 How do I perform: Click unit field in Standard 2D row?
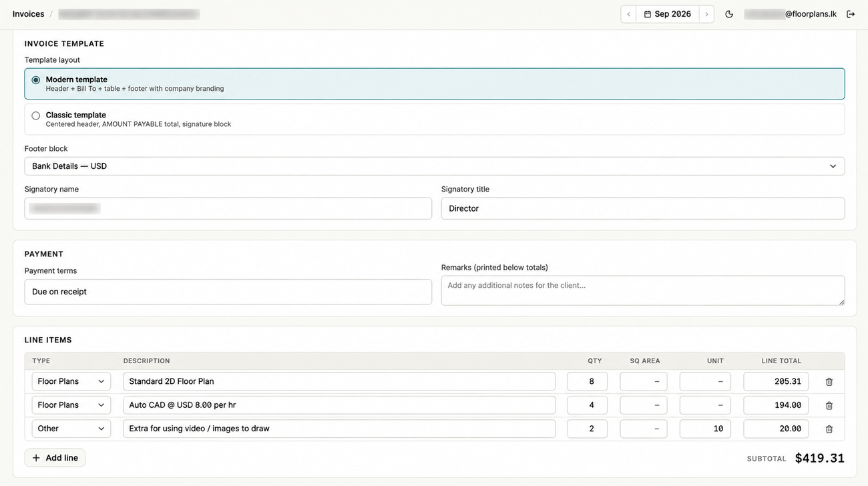tap(705, 381)
